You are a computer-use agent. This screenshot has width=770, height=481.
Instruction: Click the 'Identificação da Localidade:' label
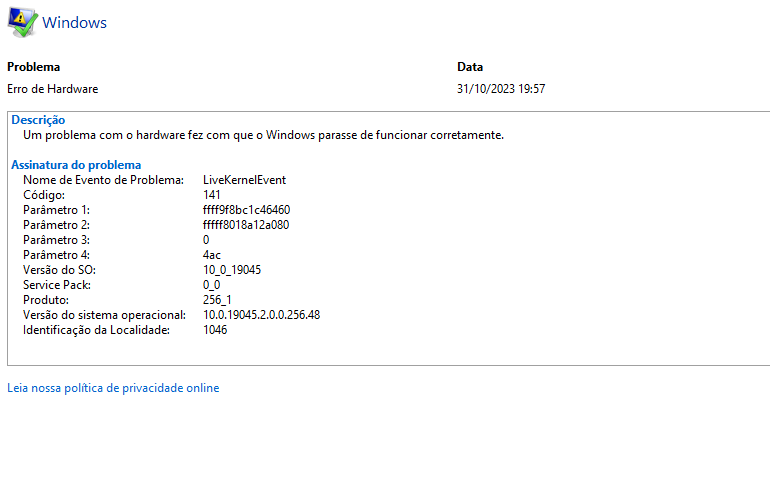tap(97, 330)
